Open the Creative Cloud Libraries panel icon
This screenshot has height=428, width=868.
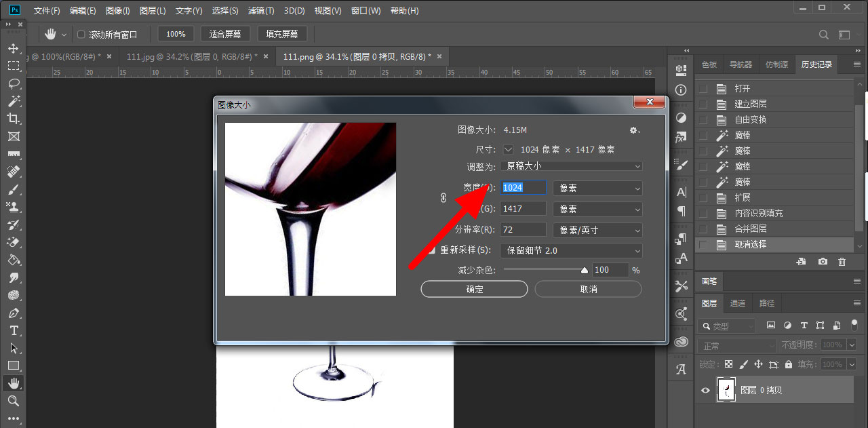tap(682, 342)
